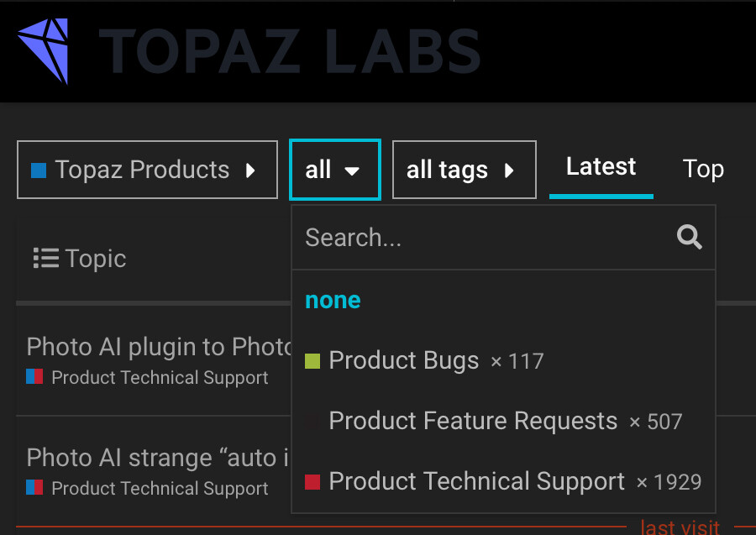The image size is (756, 535).
Task: Select 'none' in the subcategory list
Action: coord(333,301)
